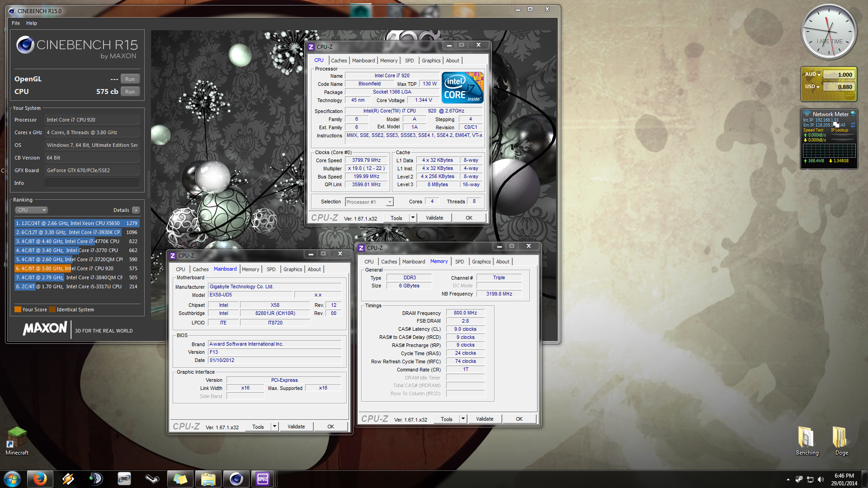Click the silver X taskbar icon

pyautogui.click(x=124, y=479)
